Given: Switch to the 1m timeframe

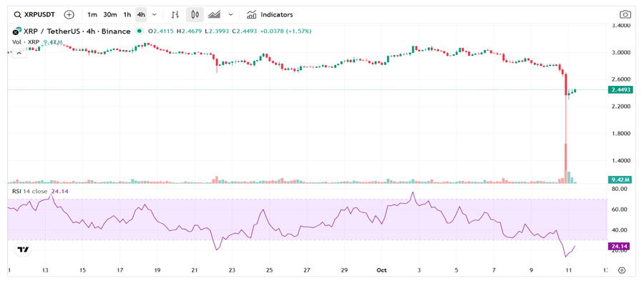Looking at the screenshot, I should click(92, 14).
